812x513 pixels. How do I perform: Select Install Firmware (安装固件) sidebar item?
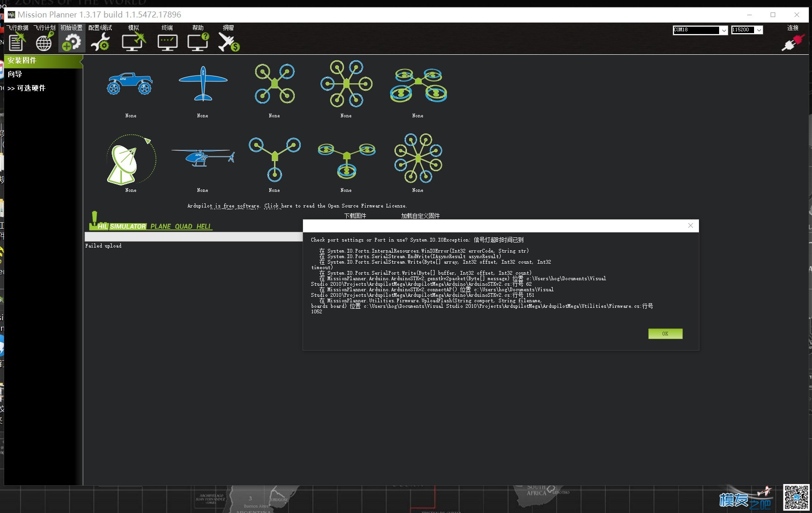coord(43,61)
